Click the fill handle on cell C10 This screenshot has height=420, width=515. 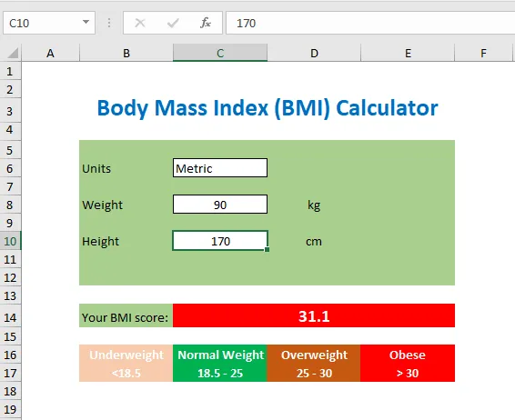pyautogui.click(x=267, y=250)
